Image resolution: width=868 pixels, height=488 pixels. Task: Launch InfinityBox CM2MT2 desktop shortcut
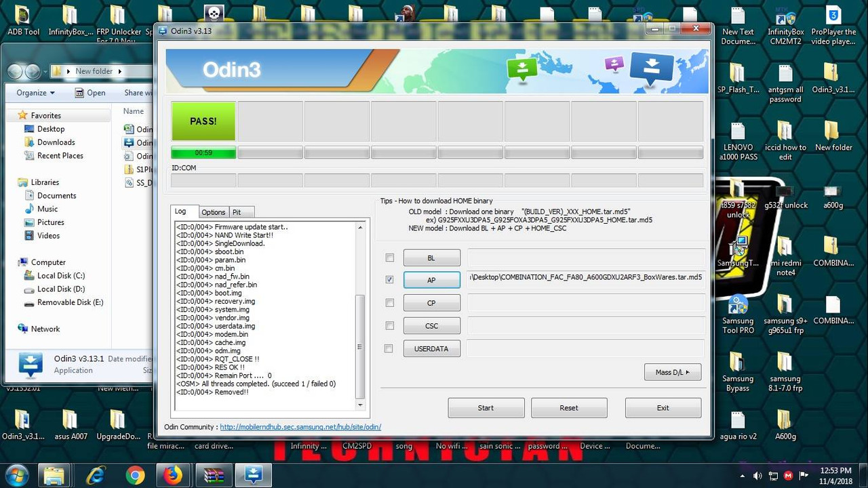point(785,26)
